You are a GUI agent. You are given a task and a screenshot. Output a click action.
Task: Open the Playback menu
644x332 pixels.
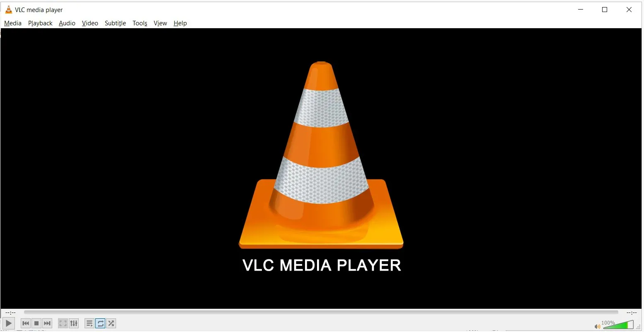tap(40, 23)
